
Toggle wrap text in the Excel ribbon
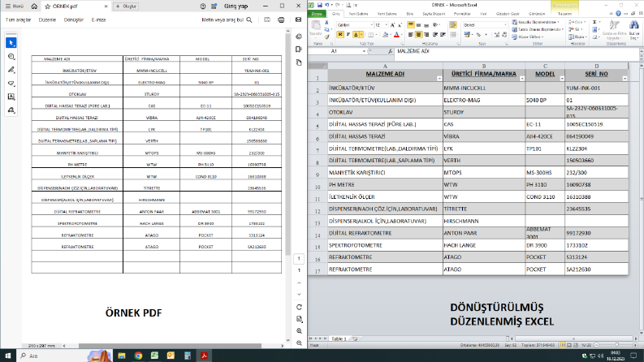point(453,25)
